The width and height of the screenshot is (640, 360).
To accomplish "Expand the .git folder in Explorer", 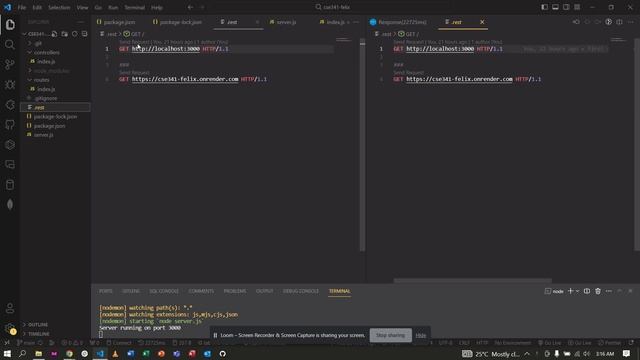I will tap(38, 43).
